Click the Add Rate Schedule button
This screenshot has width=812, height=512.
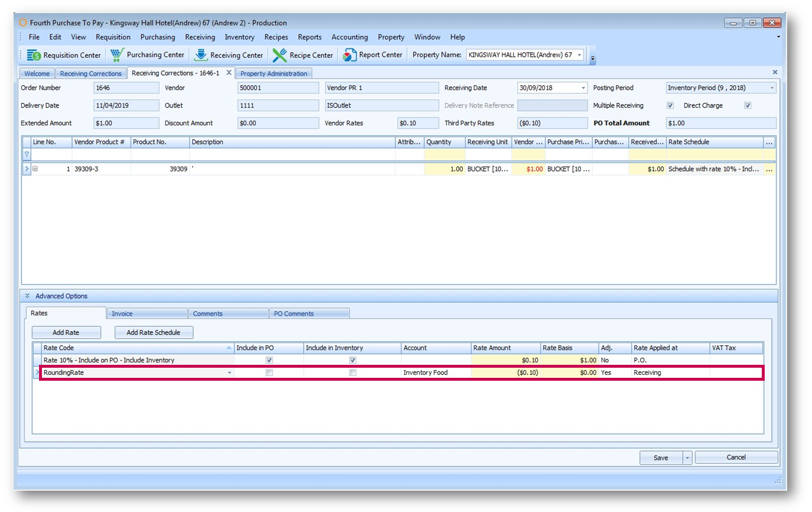coord(154,333)
